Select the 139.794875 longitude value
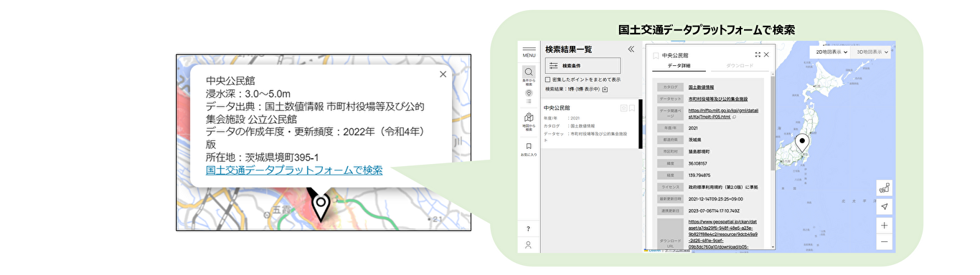The height and width of the screenshot is (275, 980). click(699, 175)
